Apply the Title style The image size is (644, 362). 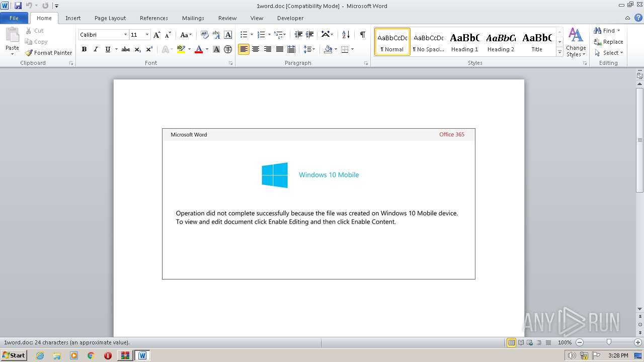pos(537,42)
